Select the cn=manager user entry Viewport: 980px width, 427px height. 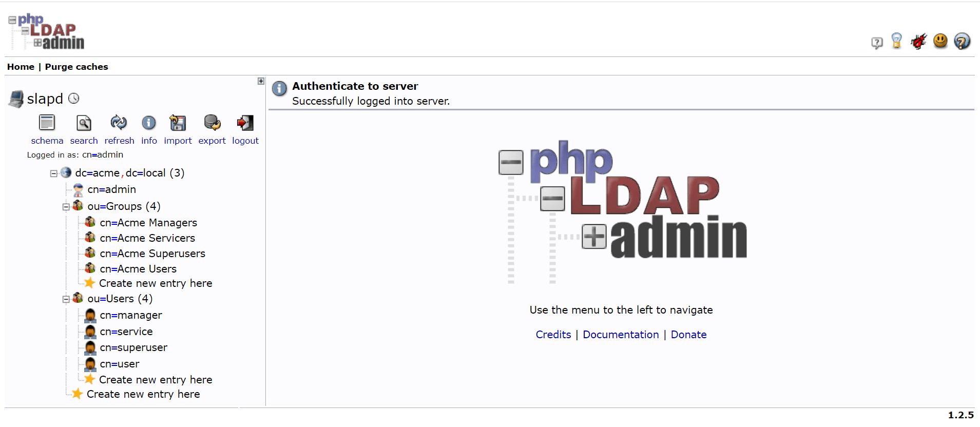(131, 315)
